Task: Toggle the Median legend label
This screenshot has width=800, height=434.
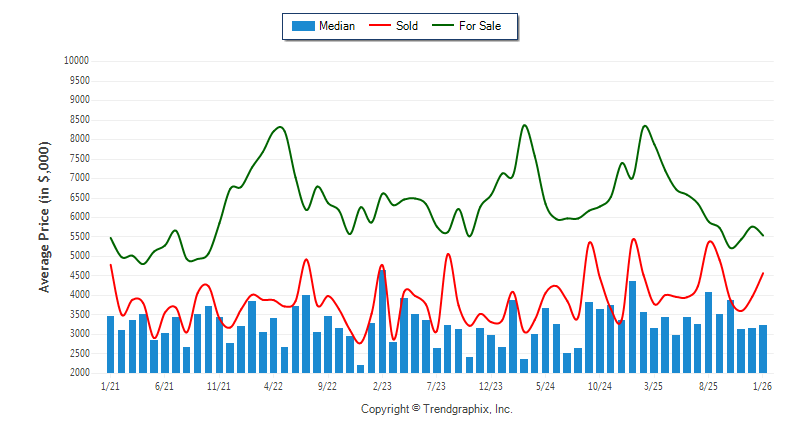Action: pos(338,26)
